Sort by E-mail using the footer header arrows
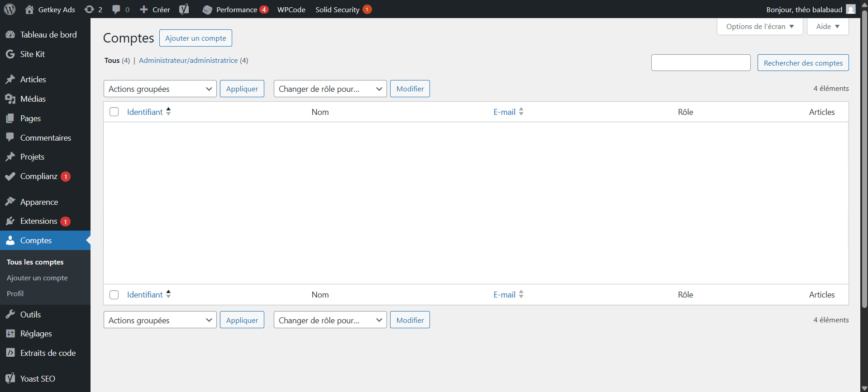868x392 pixels. (521, 294)
